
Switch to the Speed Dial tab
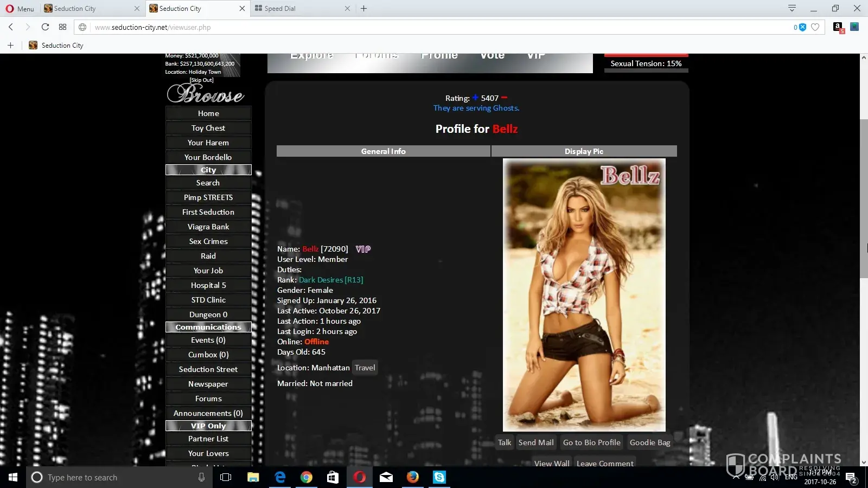(298, 9)
